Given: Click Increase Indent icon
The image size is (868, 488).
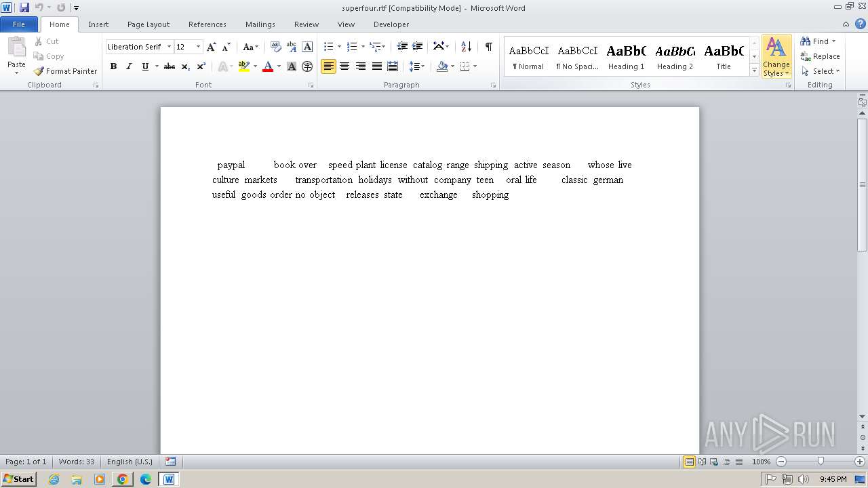Looking at the screenshot, I should (x=418, y=47).
